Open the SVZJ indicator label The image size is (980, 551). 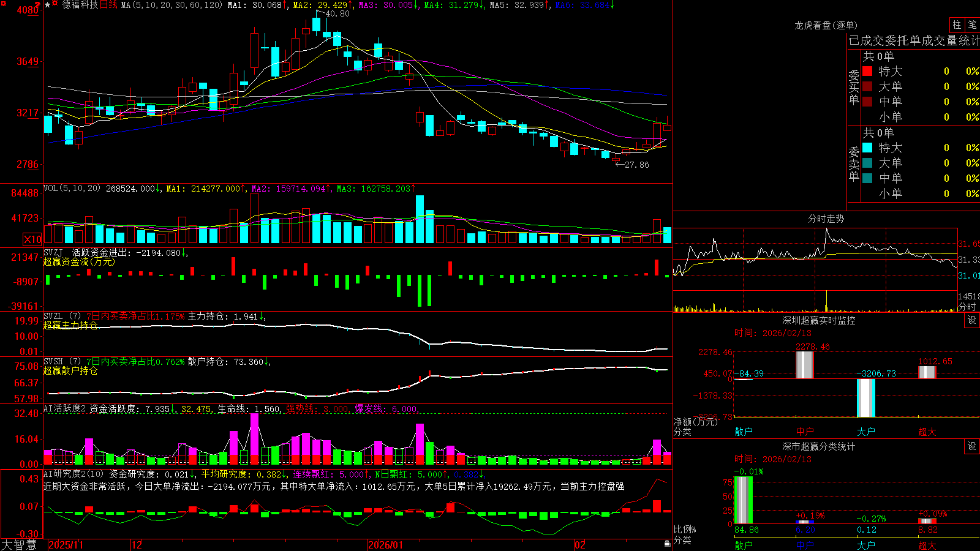pos(53,253)
